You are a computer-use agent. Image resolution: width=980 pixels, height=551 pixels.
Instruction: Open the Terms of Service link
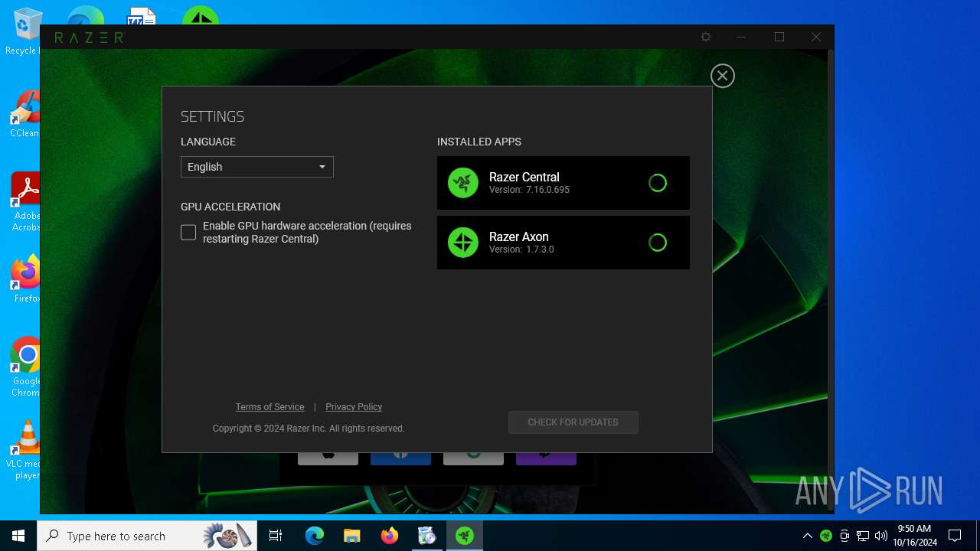pyautogui.click(x=269, y=407)
